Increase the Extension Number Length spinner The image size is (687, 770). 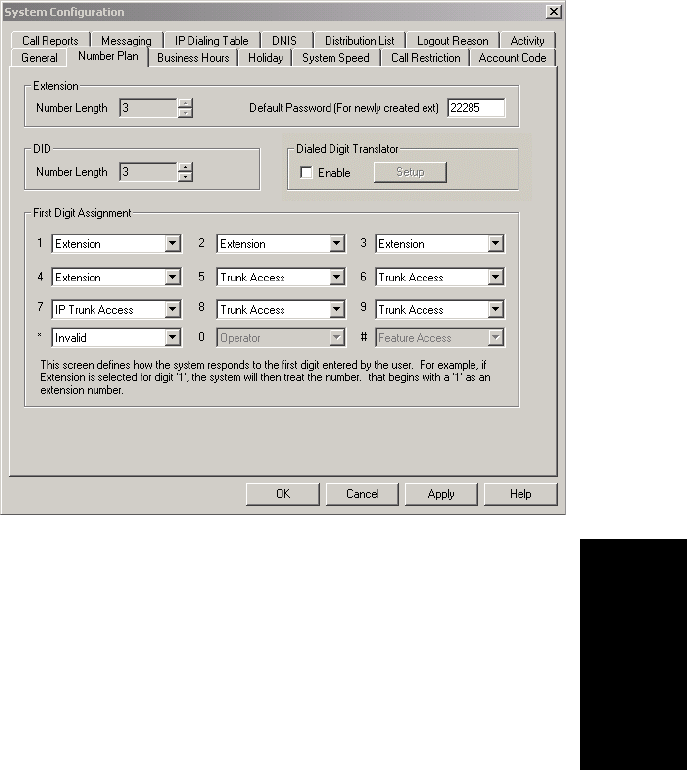point(185,103)
